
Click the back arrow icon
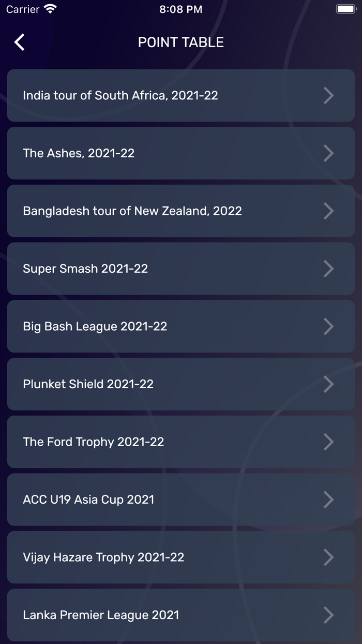[x=19, y=42]
